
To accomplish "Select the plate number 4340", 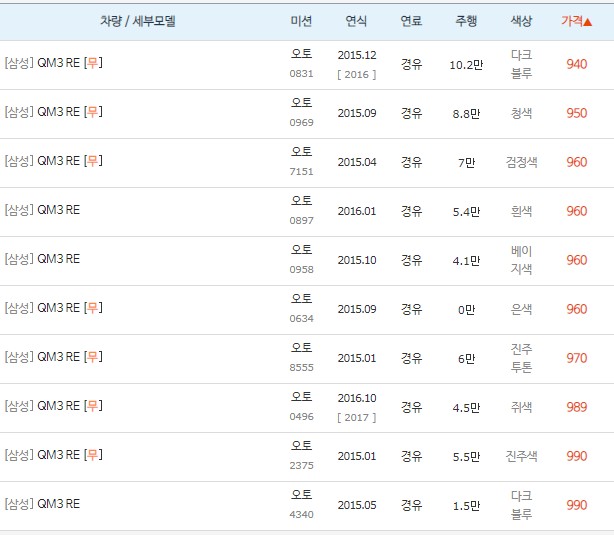I will [302, 514].
